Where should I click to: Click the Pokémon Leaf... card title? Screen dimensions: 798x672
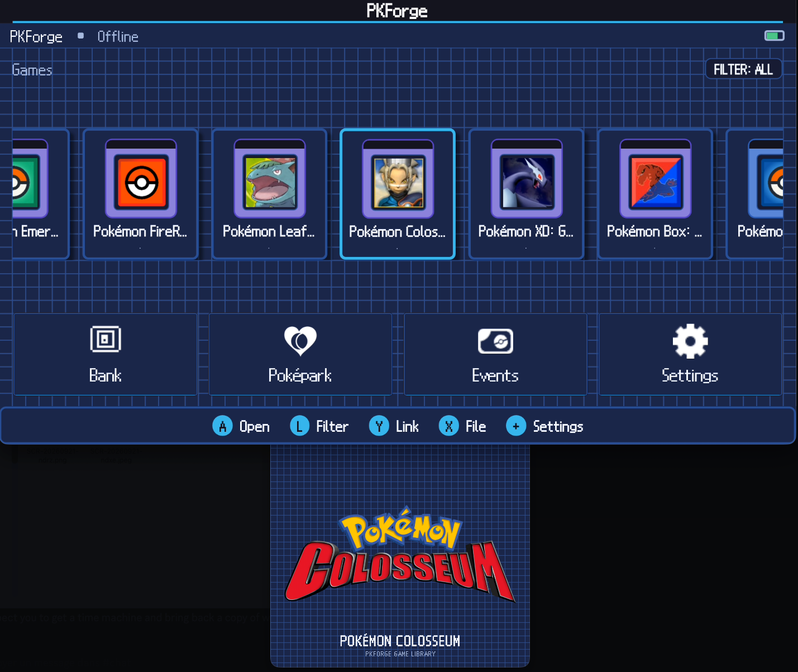tap(269, 231)
